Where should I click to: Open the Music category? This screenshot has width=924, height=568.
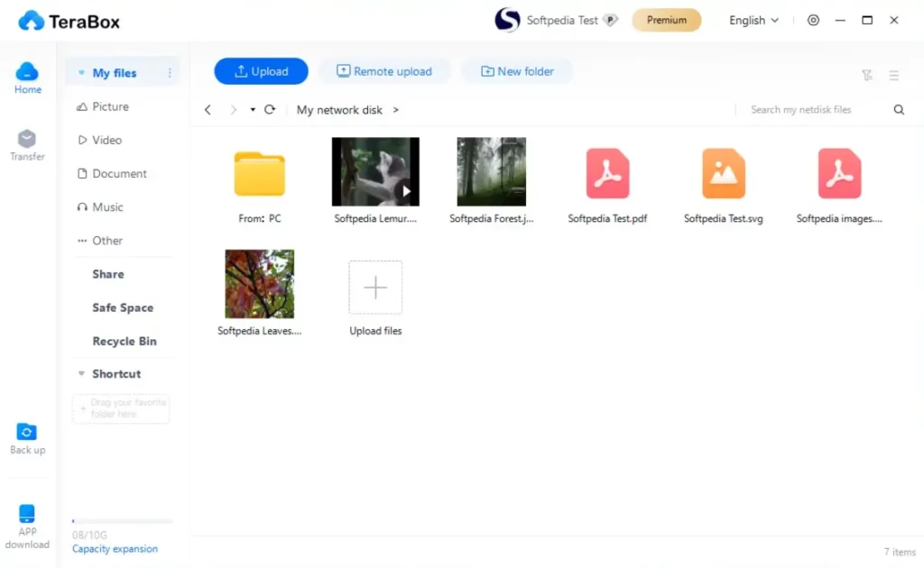[x=106, y=206]
